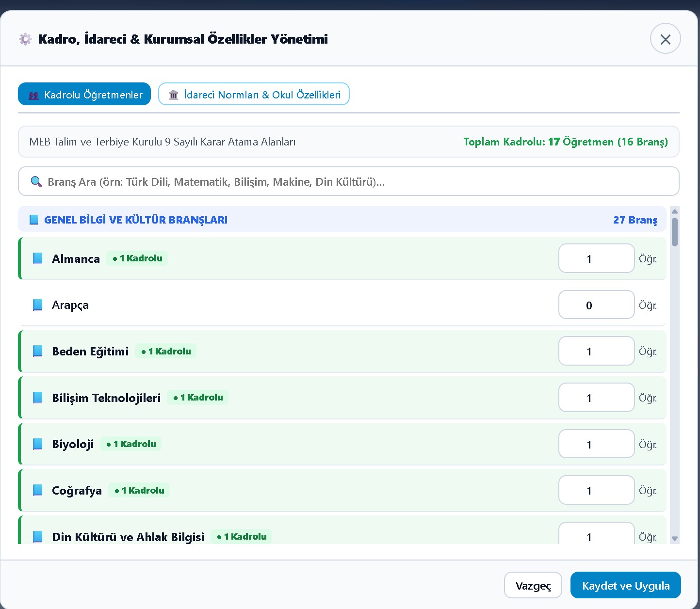Click the 1 Kadrolu badge for Beden Eğitimi
Viewport: 700px width, 609px height.
(x=166, y=351)
